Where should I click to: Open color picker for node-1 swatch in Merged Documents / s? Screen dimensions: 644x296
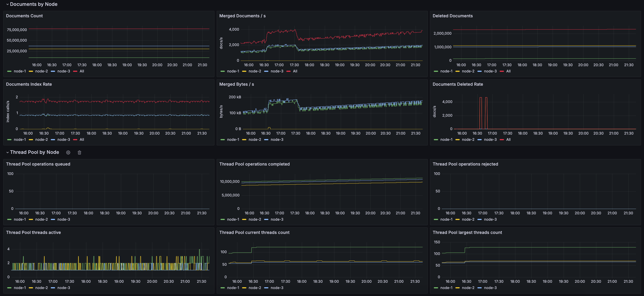(x=222, y=71)
